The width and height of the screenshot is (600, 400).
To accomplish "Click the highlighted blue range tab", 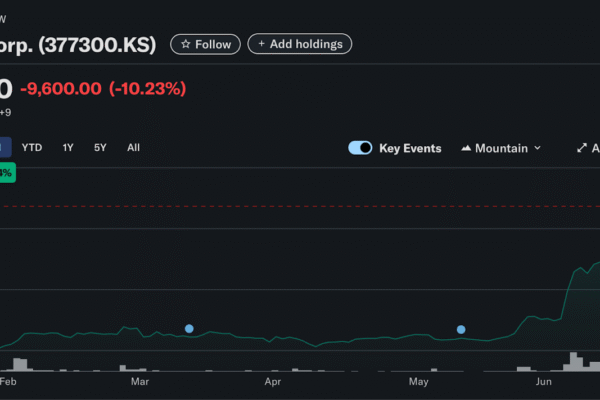I will click(4, 148).
